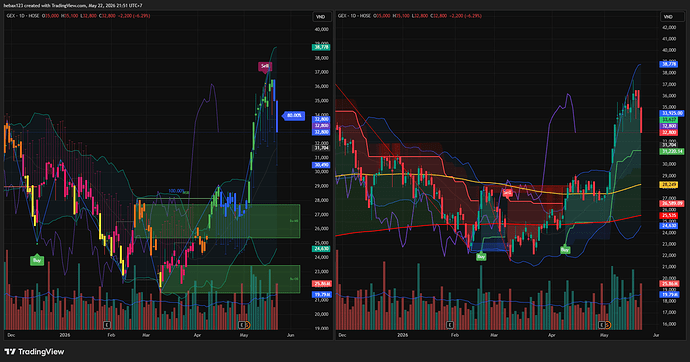
Task: Open the orange dividend icon in left chart
Action: coord(247,325)
